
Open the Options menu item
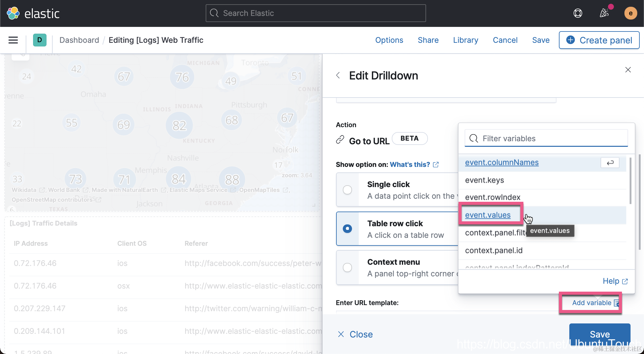[x=389, y=40]
